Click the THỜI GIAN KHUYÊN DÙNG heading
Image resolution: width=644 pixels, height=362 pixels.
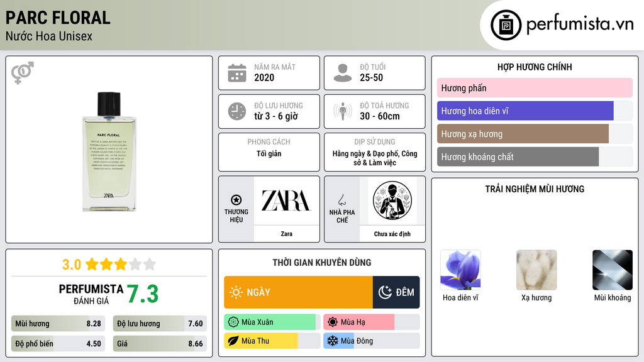click(321, 262)
